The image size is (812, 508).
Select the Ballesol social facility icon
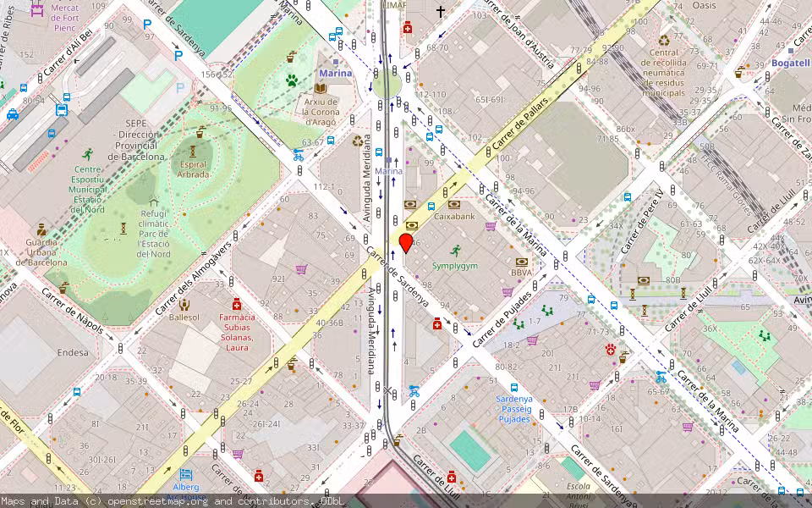[x=184, y=304]
